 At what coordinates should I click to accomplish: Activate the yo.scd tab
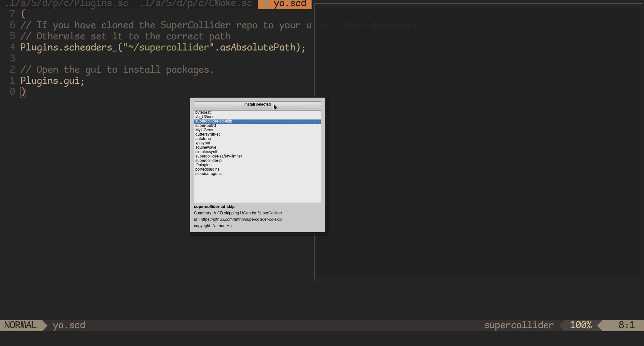click(285, 4)
